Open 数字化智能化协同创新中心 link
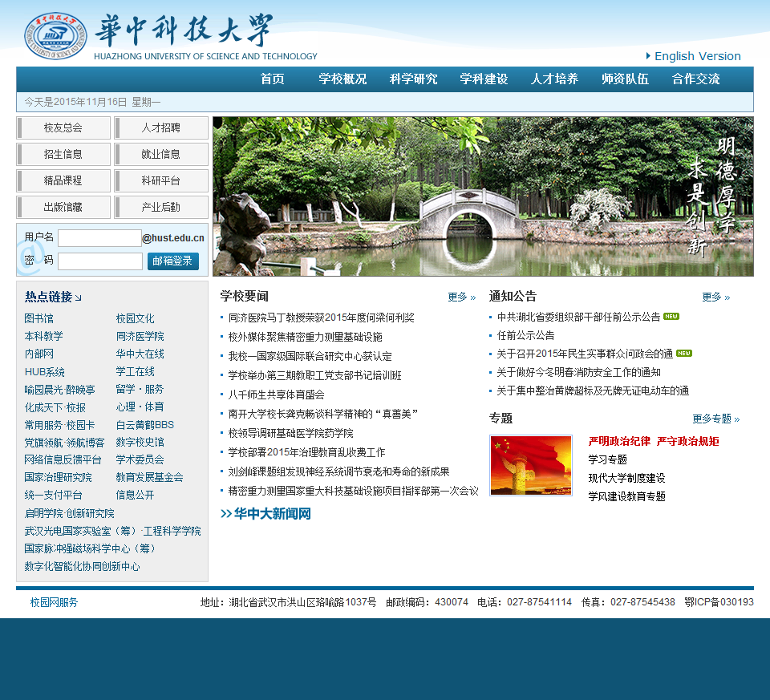The image size is (770, 700). click(82, 567)
